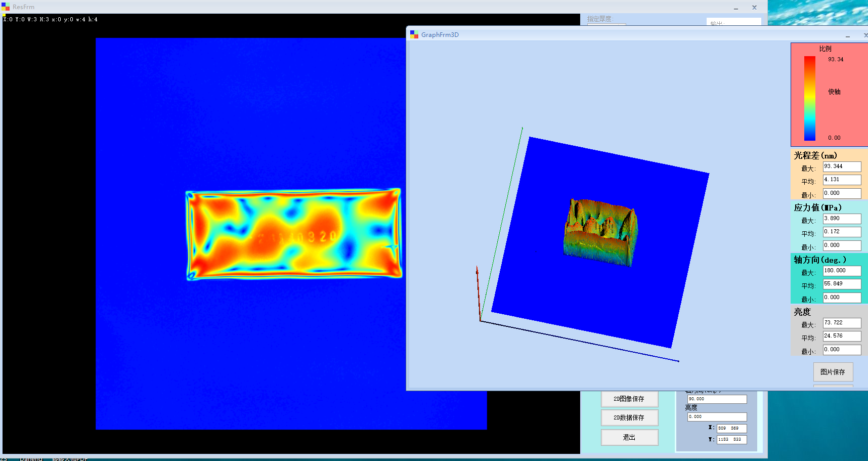Click the 退出 button
Image resolution: width=868 pixels, height=461 pixels.
[629, 437]
